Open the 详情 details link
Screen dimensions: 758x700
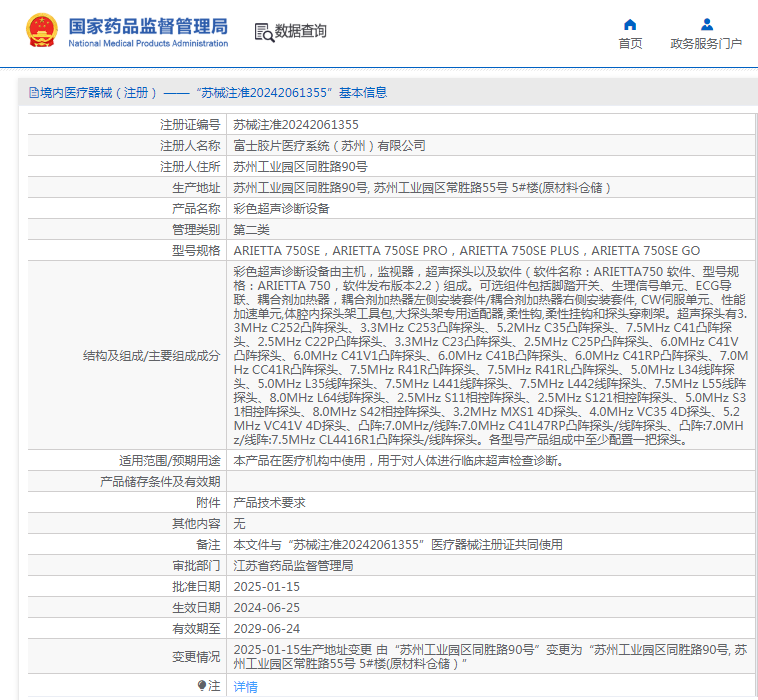pyautogui.click(x=246, y=686)
